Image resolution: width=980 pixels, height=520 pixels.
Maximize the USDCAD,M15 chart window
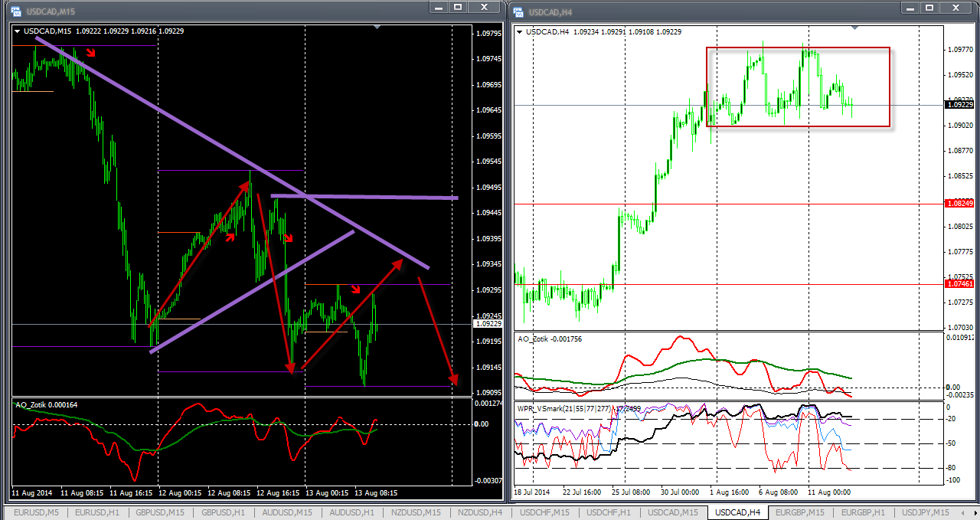coord(458,7)
